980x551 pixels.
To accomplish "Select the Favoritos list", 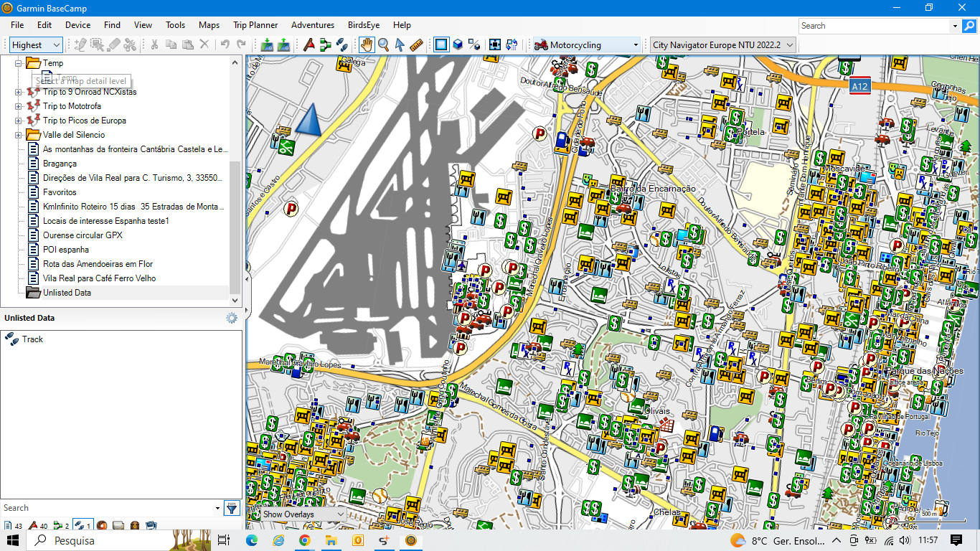I will [x=60, y=192].
